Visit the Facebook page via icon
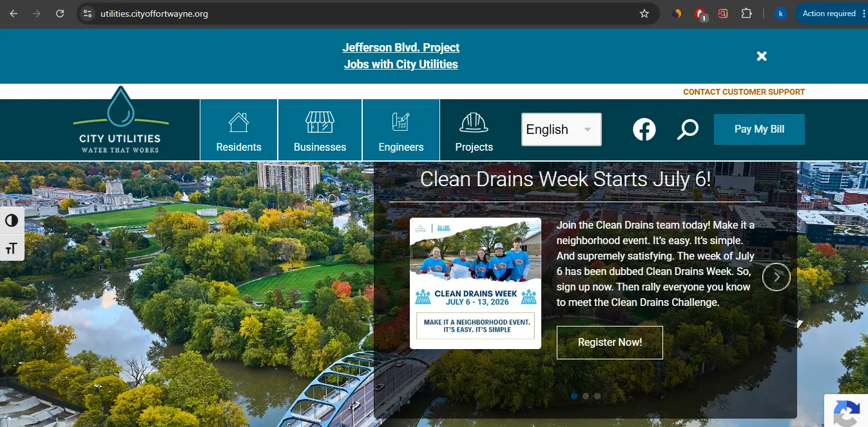Viewport: 868px width, 427px height. (644, 129)
